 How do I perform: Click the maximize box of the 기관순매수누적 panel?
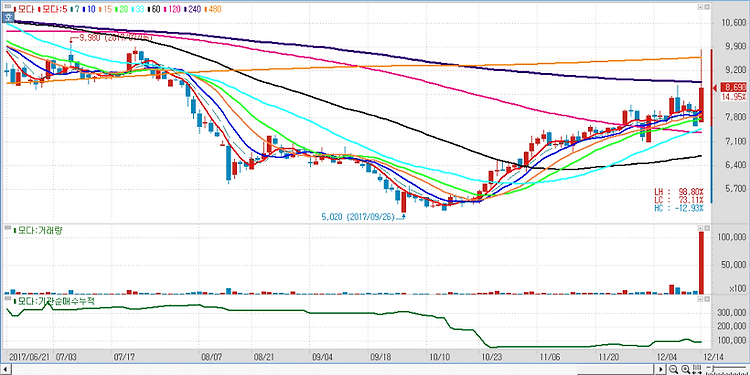pyautogui.click(x=700, y=299)
